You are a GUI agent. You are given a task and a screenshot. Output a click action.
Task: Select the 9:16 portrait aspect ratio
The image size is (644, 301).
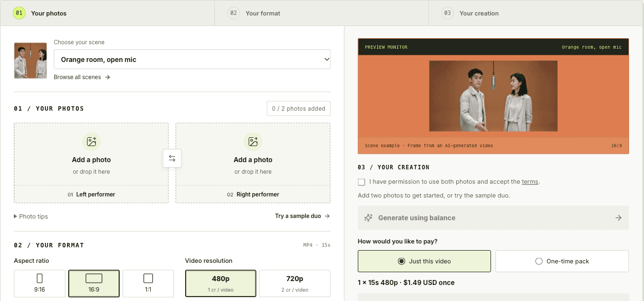click(x=39, y=283)
